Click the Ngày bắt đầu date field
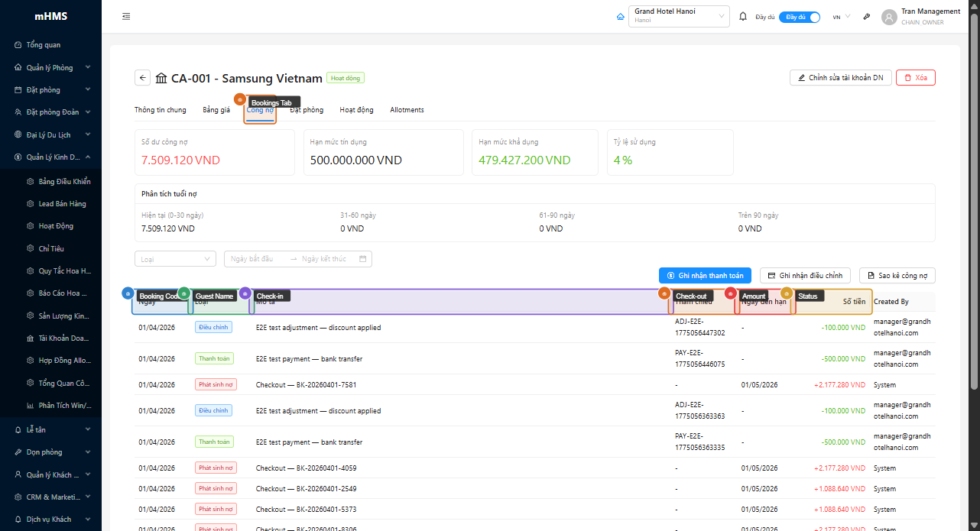 (x=255, y=259)
